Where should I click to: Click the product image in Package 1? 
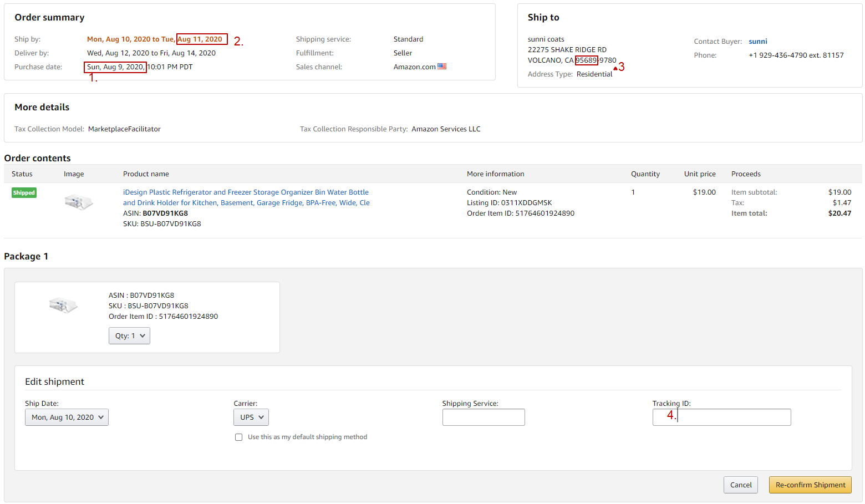pos(63,305)
